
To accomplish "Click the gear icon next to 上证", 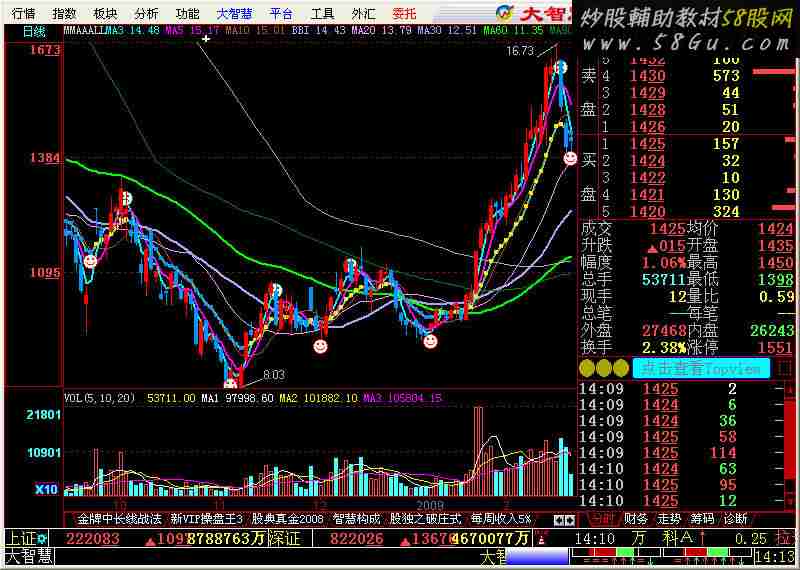I will (x=41, y=538).
